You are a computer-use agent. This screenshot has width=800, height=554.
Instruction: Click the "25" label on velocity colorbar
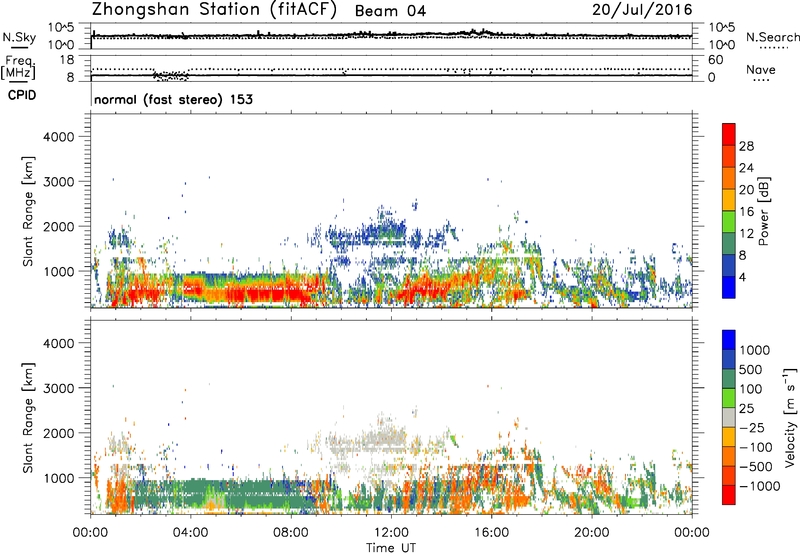point(746,409)
